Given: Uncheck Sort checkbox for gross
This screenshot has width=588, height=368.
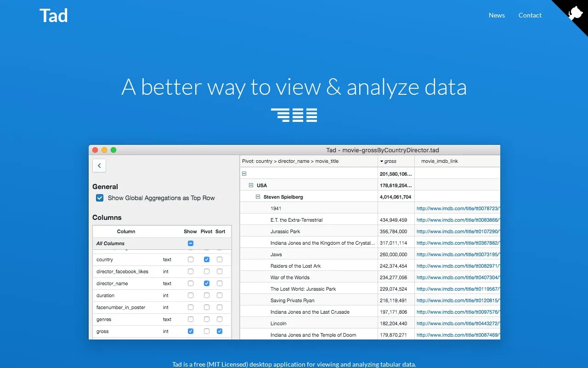Looking at the screenshot, I should [x=220, y=331].
